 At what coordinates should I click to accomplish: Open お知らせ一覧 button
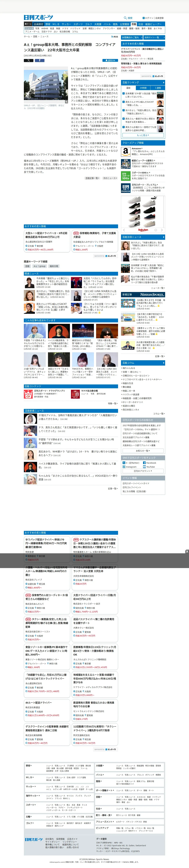[x=143, y=451]
